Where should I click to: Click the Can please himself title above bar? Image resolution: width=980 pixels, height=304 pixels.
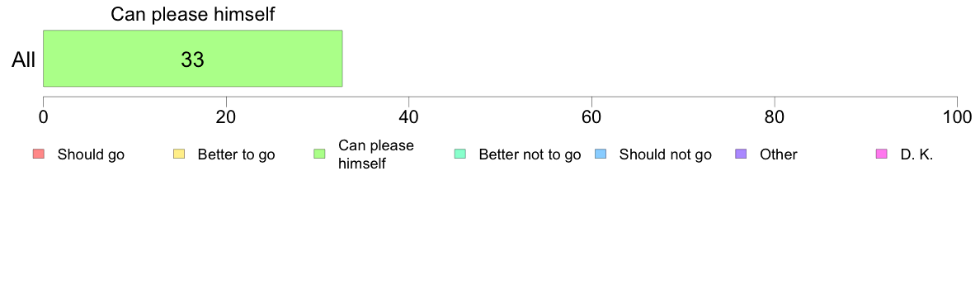click(192, 15)
